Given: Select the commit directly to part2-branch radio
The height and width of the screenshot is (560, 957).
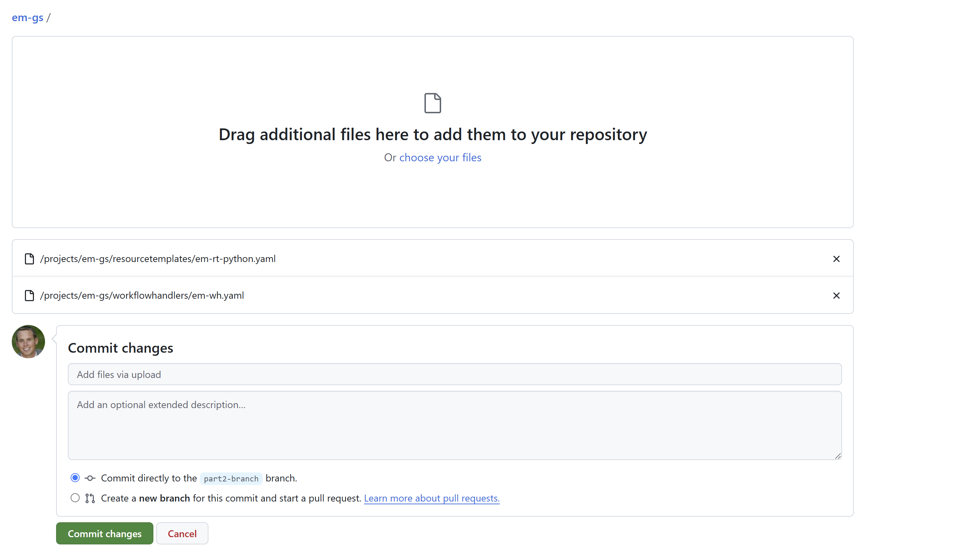Looking at the screenshot, I should tap(75, 478).
